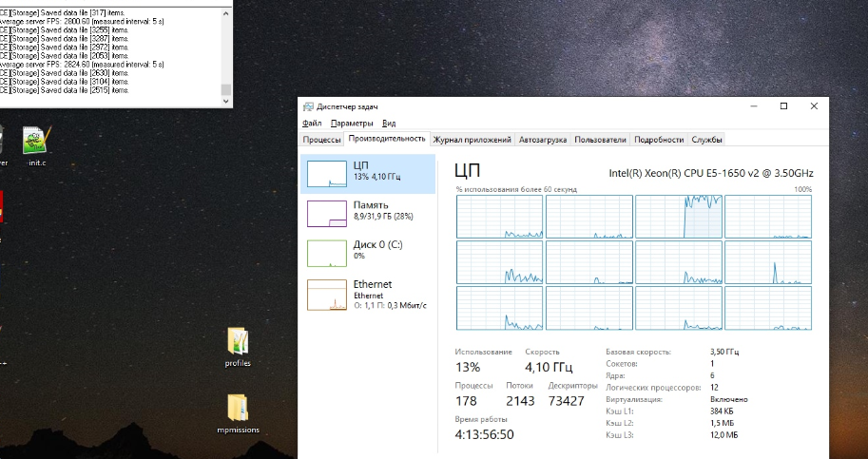Switch to the Службы tab
The height and width of the screenshot is (459, 868).
coord(707,140)
